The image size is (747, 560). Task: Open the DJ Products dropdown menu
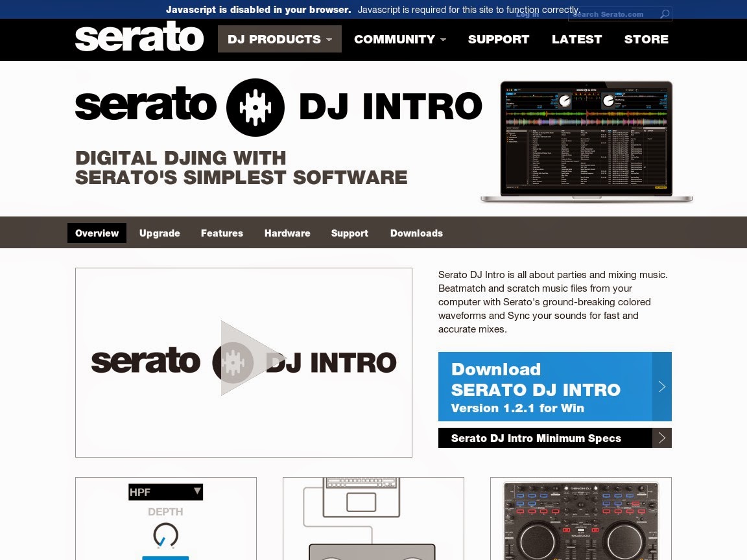click(279, 39)
